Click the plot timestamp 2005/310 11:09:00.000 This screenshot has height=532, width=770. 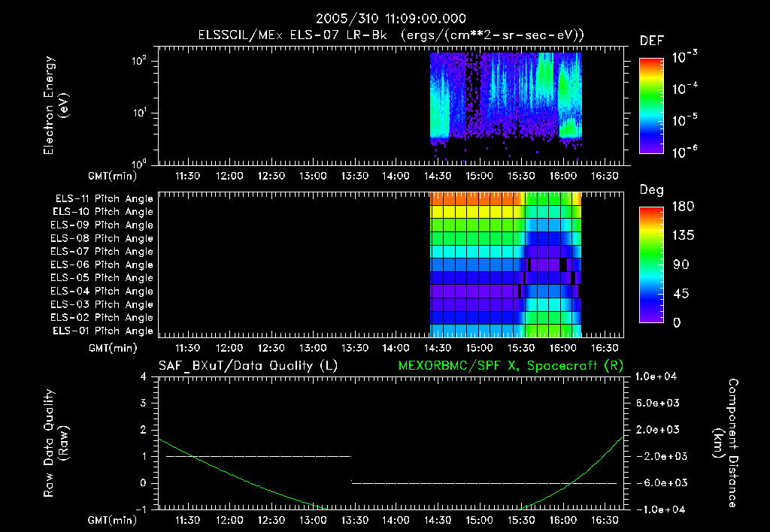pos(391,19)
